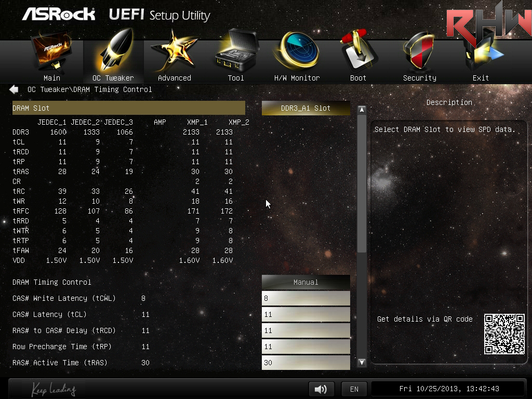Open the Advanced star icon

click(174, 51)
